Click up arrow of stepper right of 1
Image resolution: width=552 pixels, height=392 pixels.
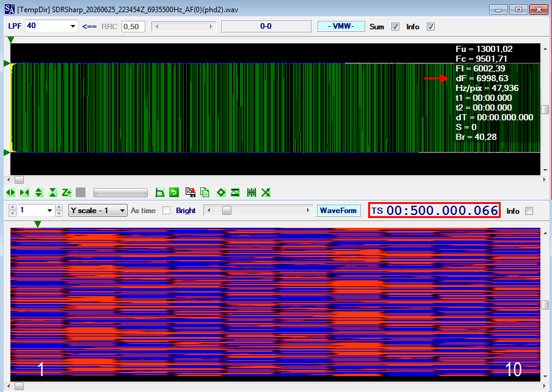click(59, 207)
